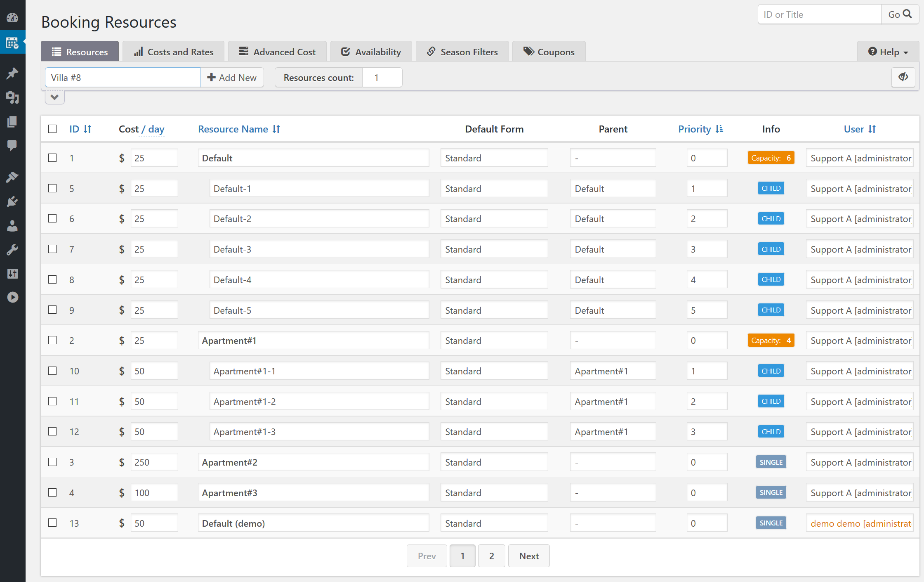Open the WordPress Dashboard icon
Screen dimensions: 924x582
tap(12, 18)
